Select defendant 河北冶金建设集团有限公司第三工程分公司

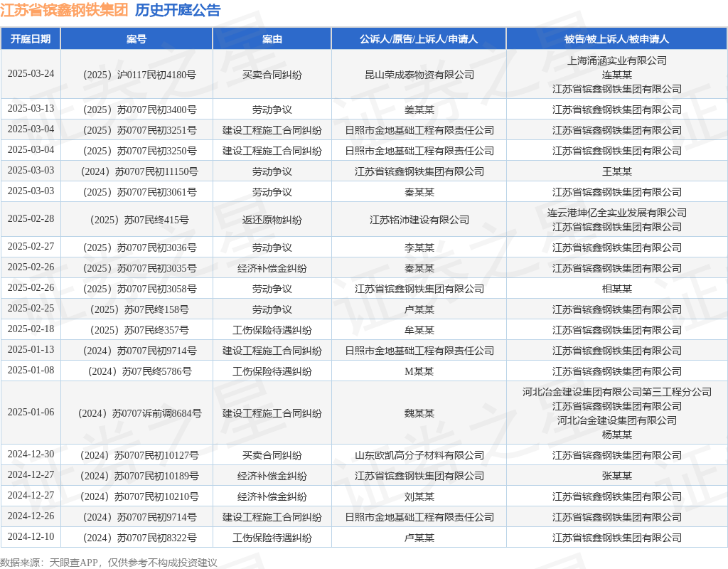tap(616, 392)
